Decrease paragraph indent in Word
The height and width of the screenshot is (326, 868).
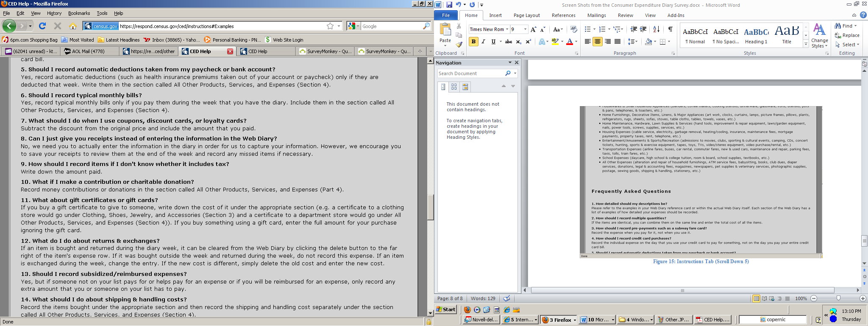[x=634, y=29]
